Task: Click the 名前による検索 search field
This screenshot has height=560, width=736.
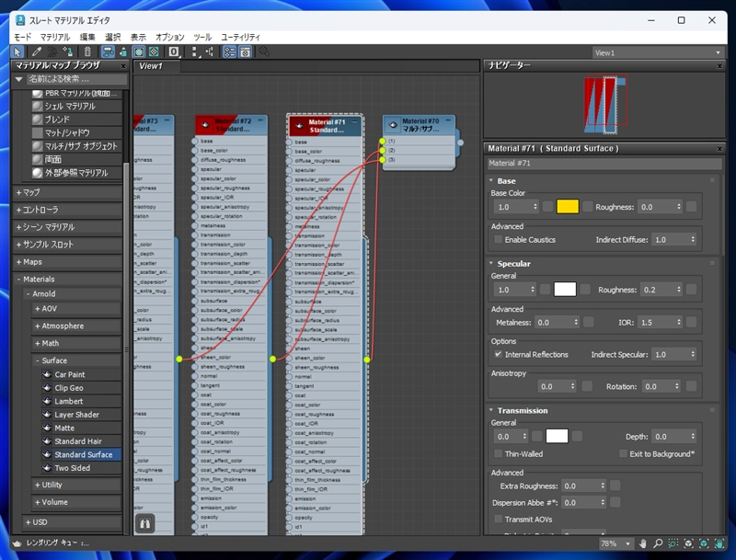Action: click(x=77, y=79)
